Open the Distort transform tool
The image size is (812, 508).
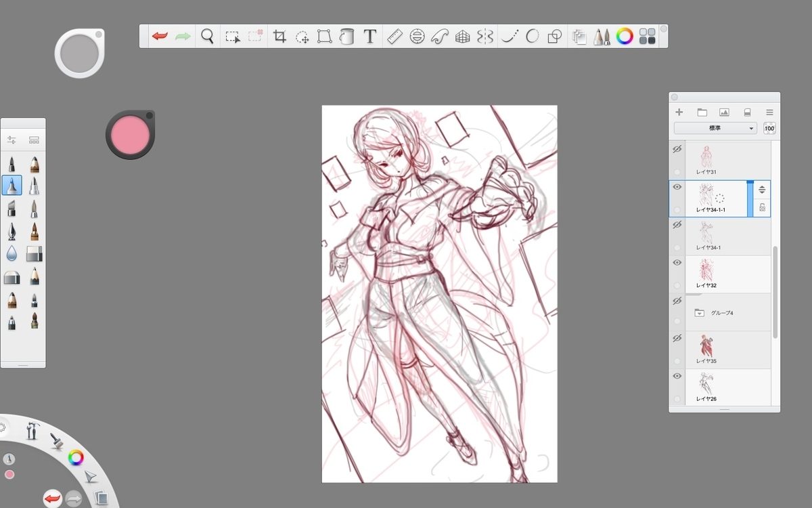click(x=324, y=37)
